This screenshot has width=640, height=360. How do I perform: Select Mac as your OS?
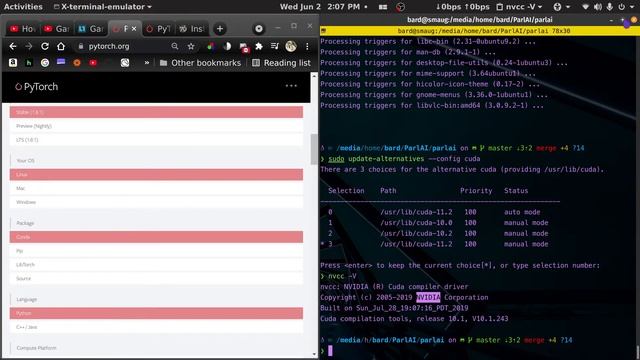[x=156, y=188]
